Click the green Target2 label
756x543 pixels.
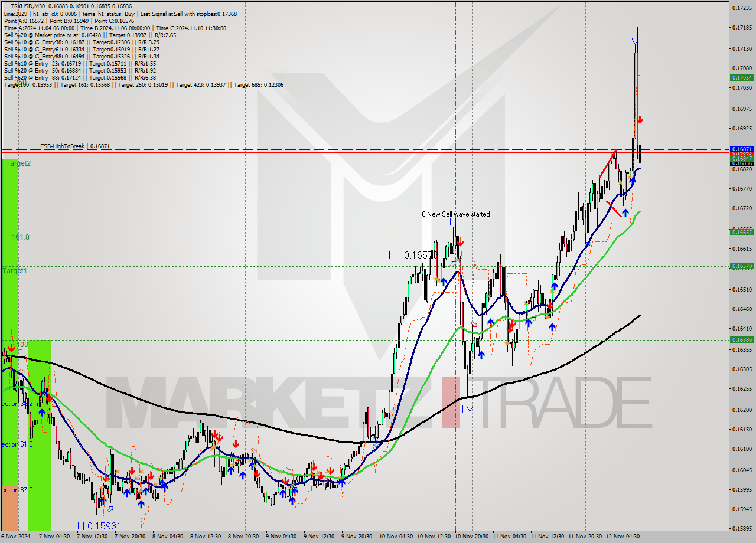[18, 163]
